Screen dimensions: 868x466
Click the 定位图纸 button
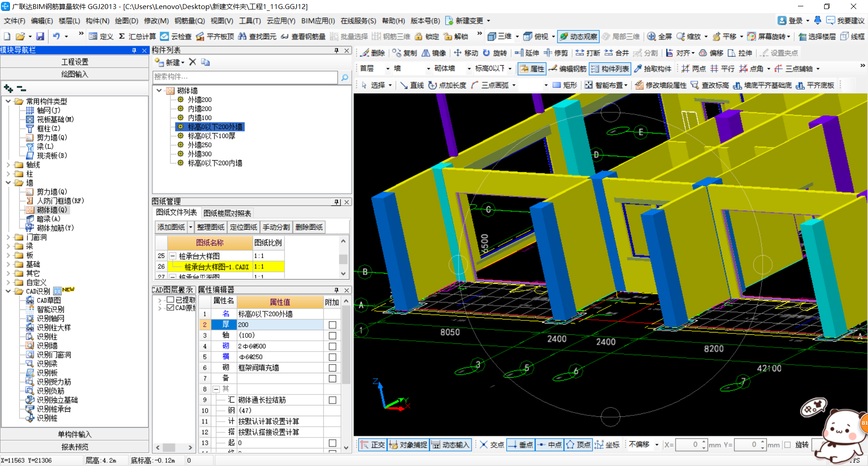(243, 227)
